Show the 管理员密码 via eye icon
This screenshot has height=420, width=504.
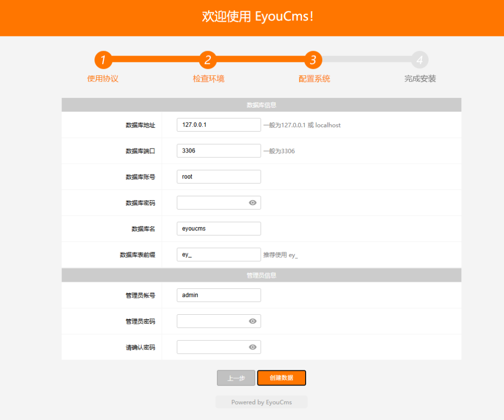(252, 321)
